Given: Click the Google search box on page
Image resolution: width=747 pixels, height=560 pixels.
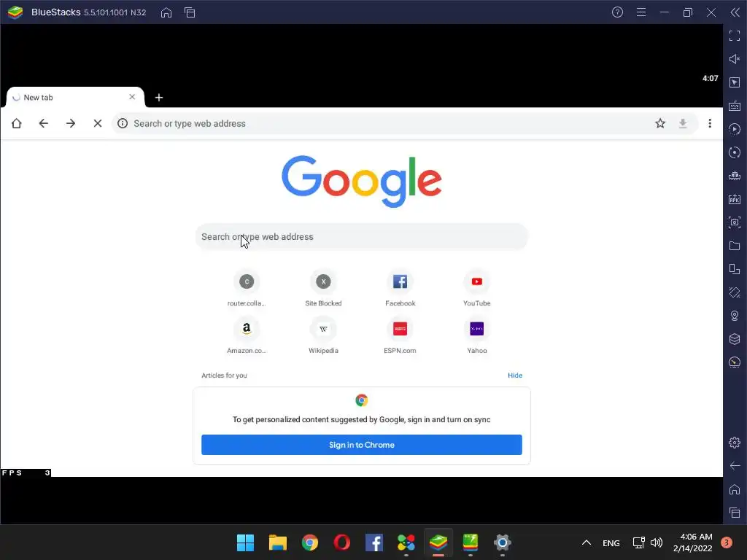Looking at the screenshot, I should tap(362, 237).
